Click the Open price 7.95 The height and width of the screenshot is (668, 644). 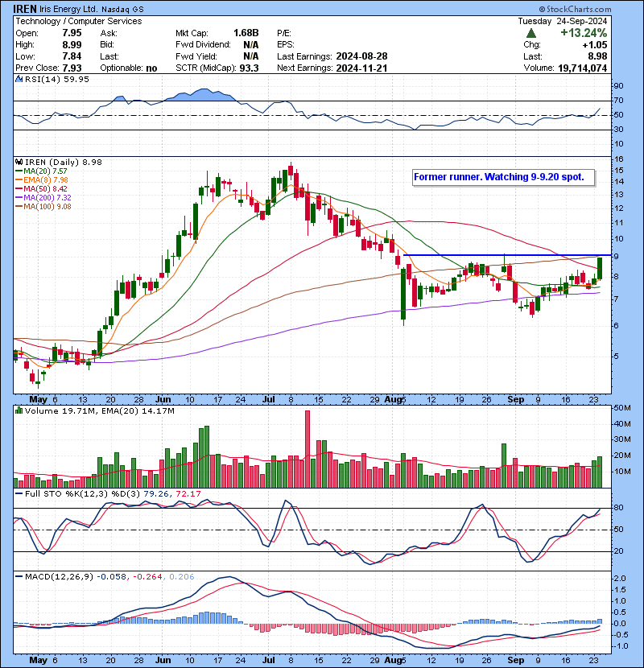[x=72, y=33]
